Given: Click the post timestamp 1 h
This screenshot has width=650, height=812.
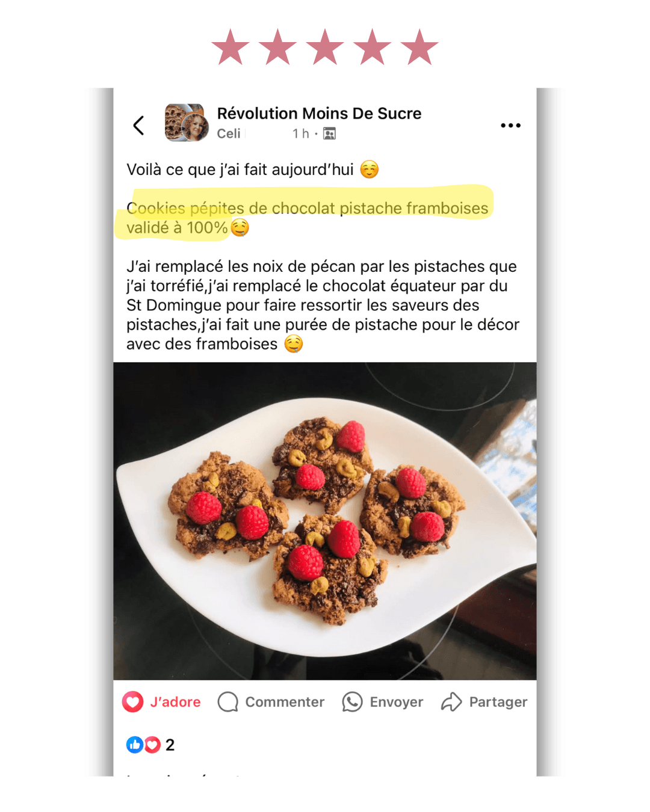Looking at the screenshot, I should coord(301,134).
